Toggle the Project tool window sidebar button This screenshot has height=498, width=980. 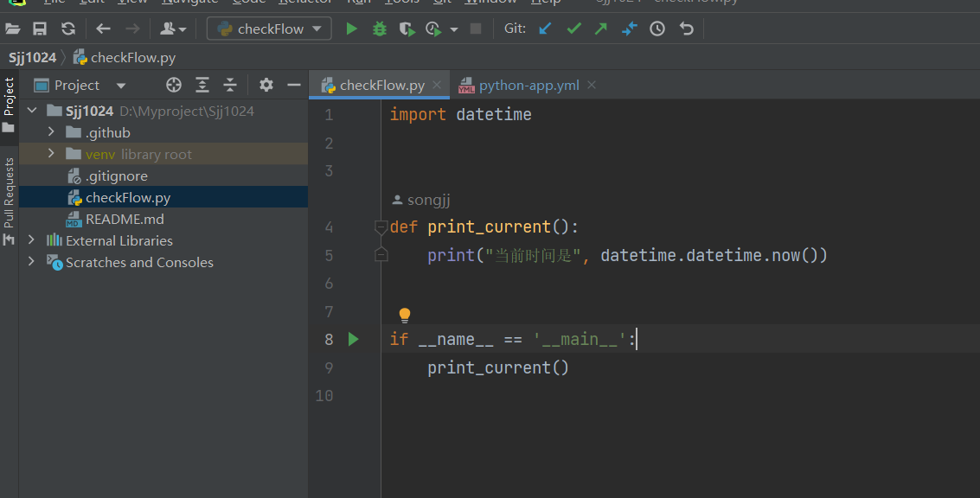(9, 105)
